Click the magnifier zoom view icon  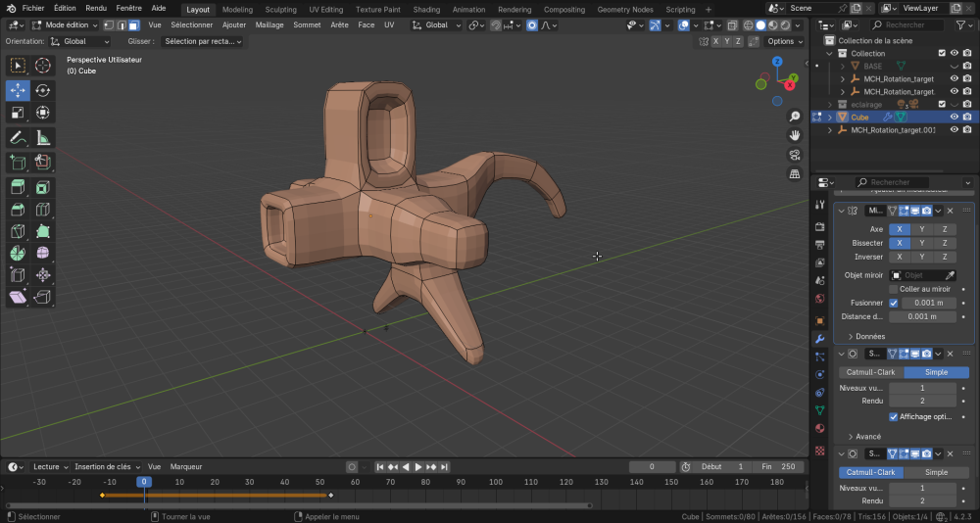[795, 116]
